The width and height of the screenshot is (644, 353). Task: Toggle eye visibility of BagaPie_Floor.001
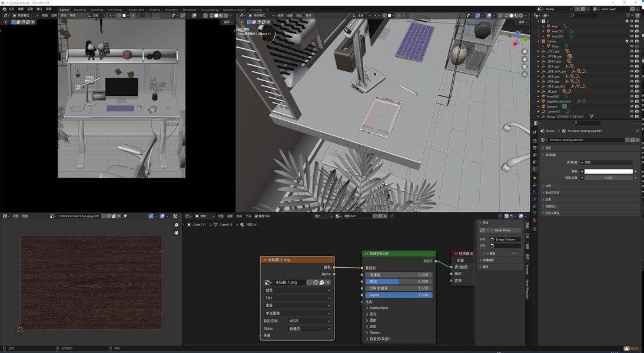point(632,101)
